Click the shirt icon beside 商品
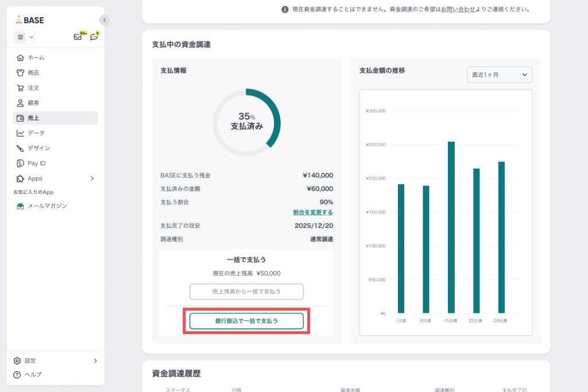This screenshot has height=392, width=588. point(21,73)
